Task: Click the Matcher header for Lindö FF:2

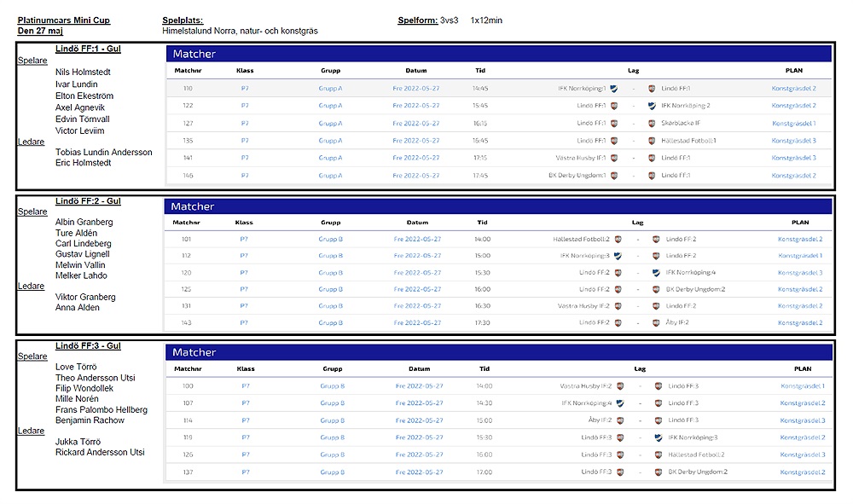Action: (498, 206)
